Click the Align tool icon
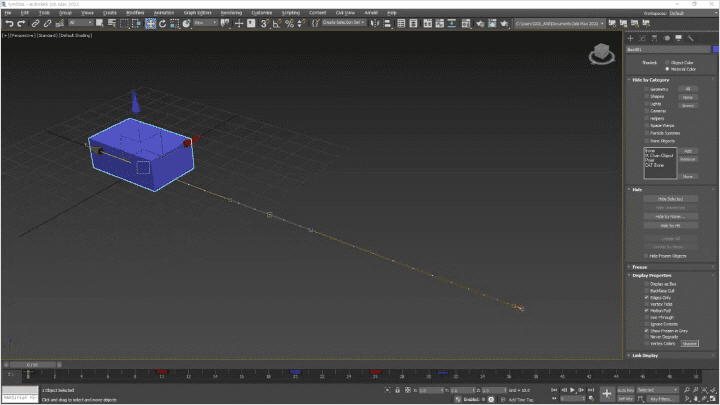Viewport: 720px width, 405px height. (387, 23)
